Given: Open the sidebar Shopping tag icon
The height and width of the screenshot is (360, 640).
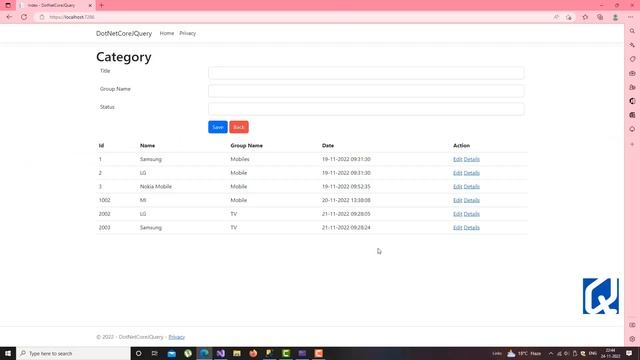Looking at the screenshot, I should [632, 59].
